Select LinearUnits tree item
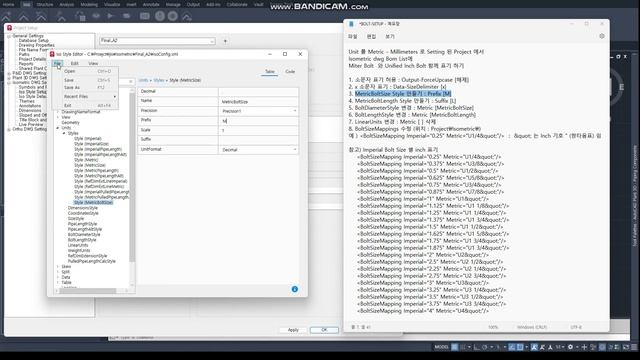640x360 pixels. pyautogui.click(x=78, y=245)
